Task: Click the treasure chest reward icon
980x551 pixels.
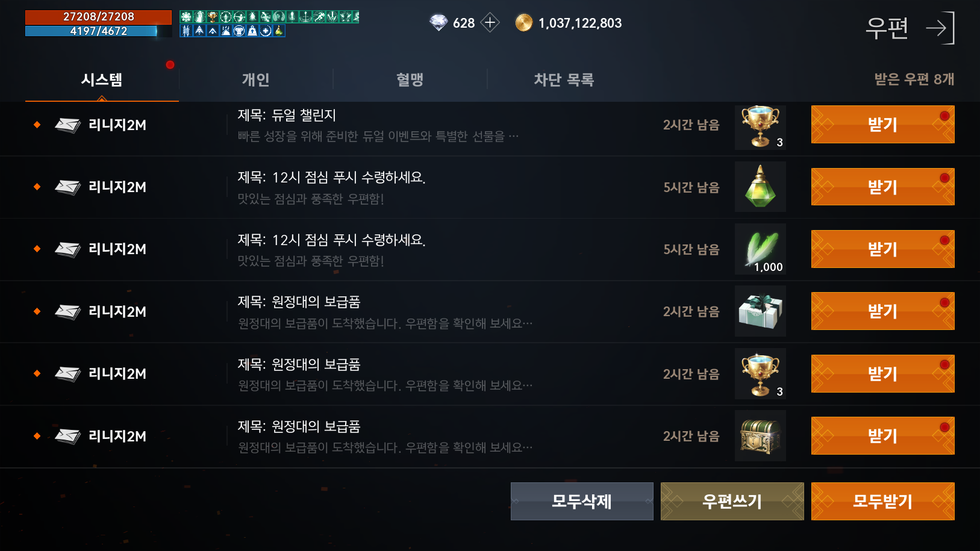Action: click(760, 435)
